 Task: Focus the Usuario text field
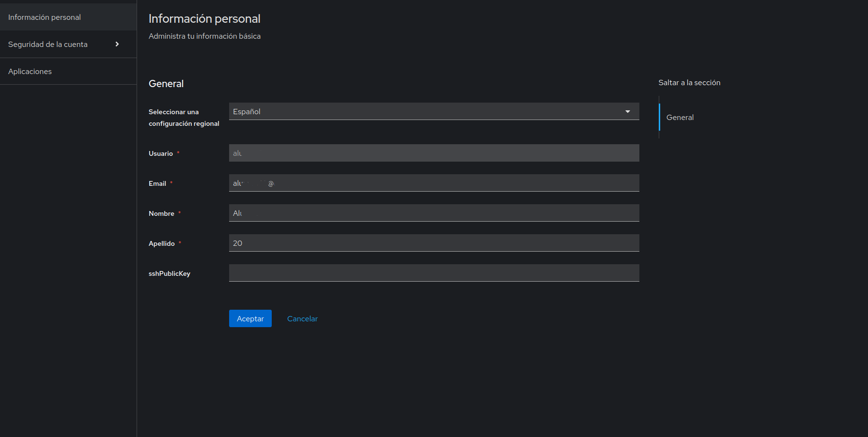pos(434,153)
